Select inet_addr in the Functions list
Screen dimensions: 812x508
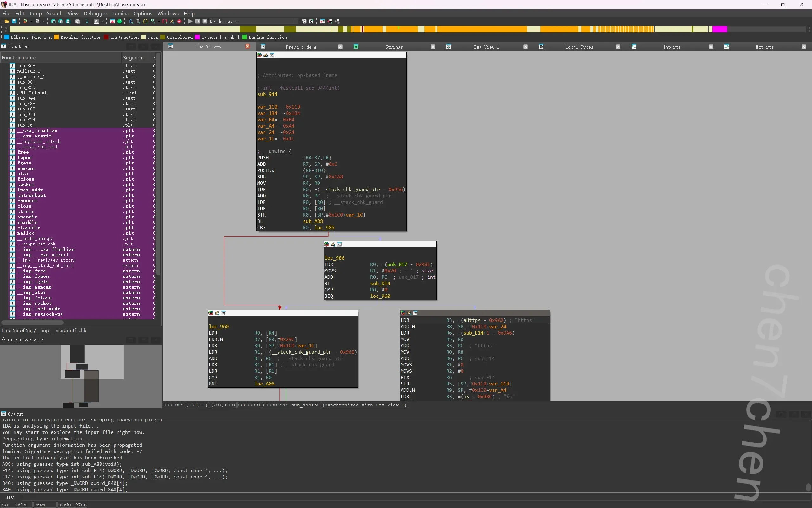78,190
